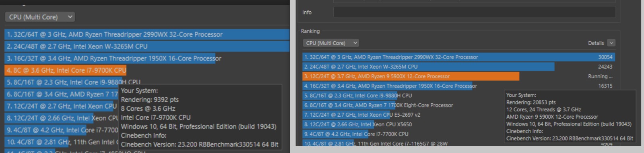644x153 pixels.
Task: Click the Info label
Action: coord(307,13)
